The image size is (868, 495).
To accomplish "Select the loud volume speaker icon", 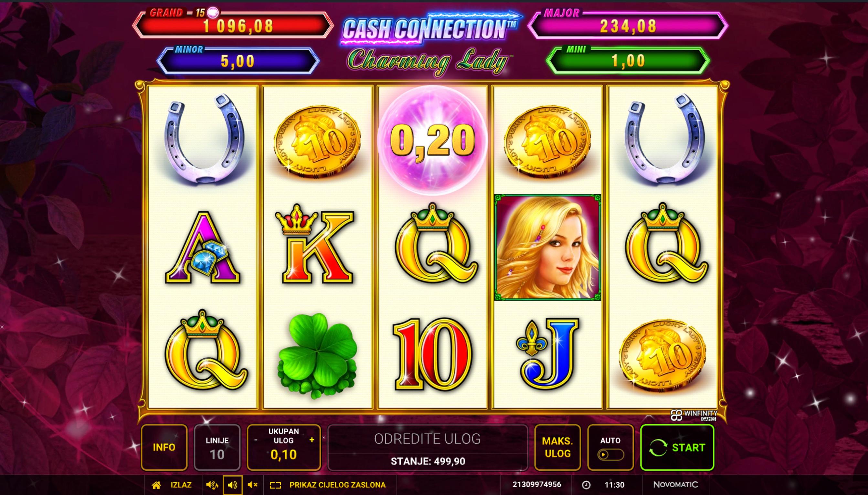I will point(212,485).
